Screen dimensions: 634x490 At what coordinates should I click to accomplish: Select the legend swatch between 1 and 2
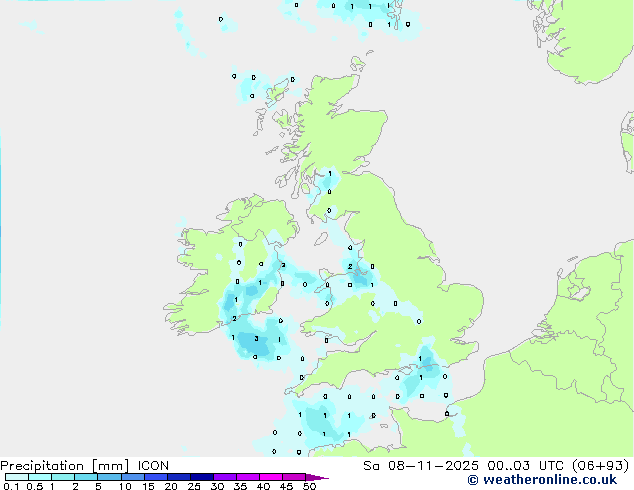pos(63,477)
